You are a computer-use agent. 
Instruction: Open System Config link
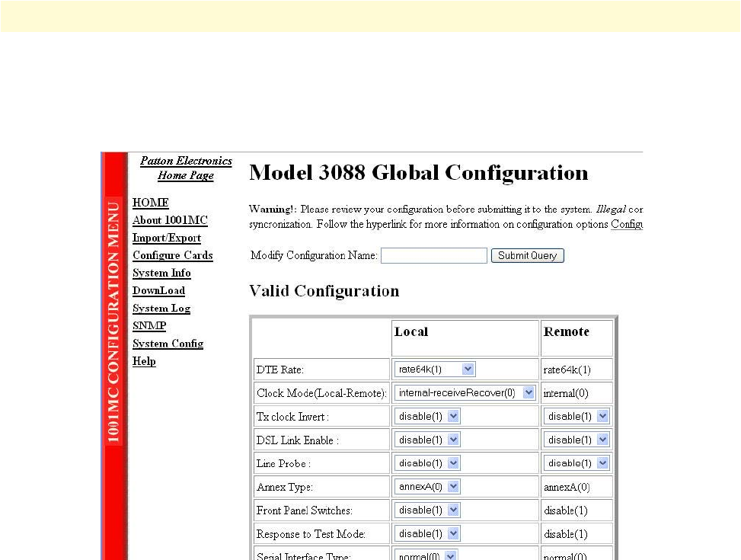click(x=168, y=344)
